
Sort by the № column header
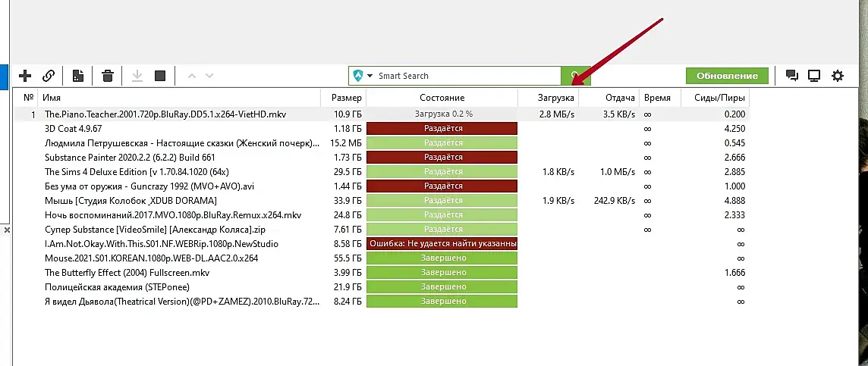pyautogui.click(x=29, y=98)
